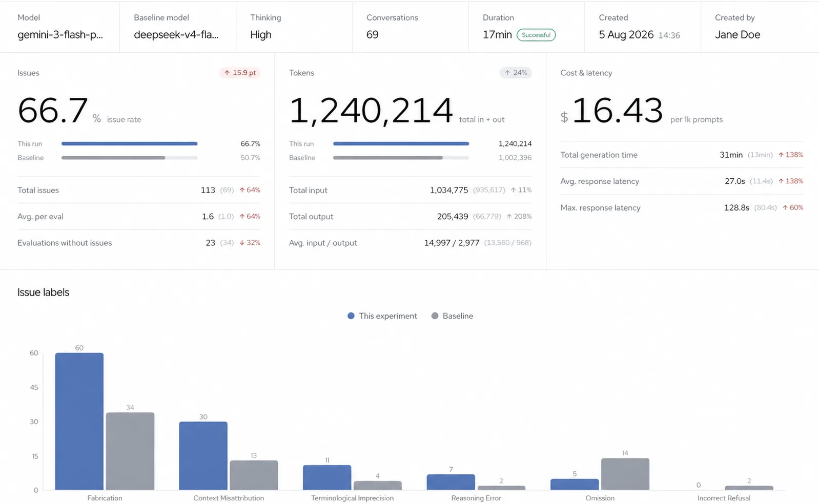Screen dimensions: 819x504
Task: Select the model name gemini-3-flash-p...
Action: (x=60, y=35)
